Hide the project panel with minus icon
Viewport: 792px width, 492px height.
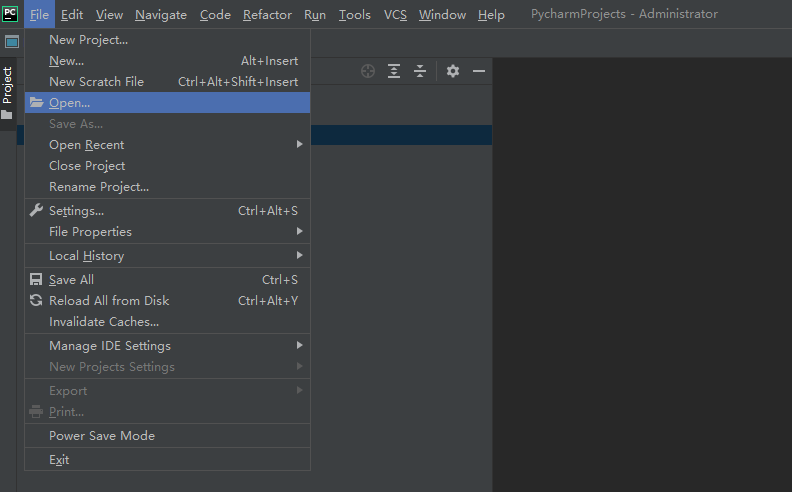(479, 71)
